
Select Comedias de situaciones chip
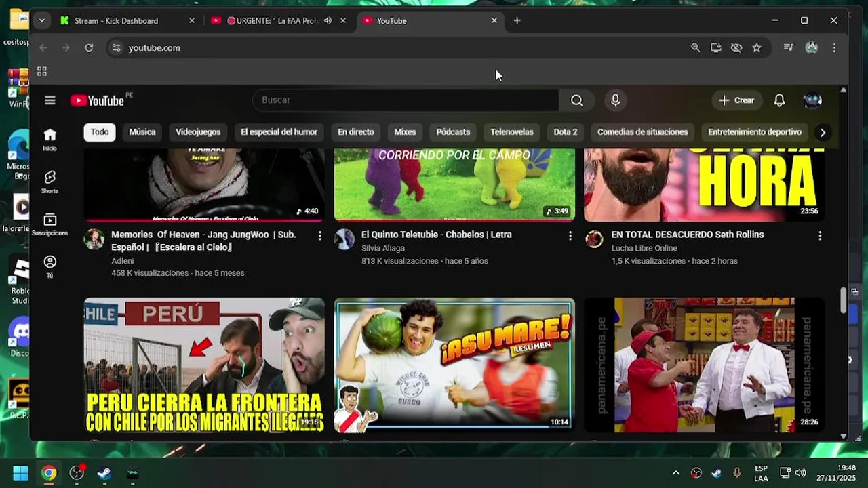pos(642,132)
